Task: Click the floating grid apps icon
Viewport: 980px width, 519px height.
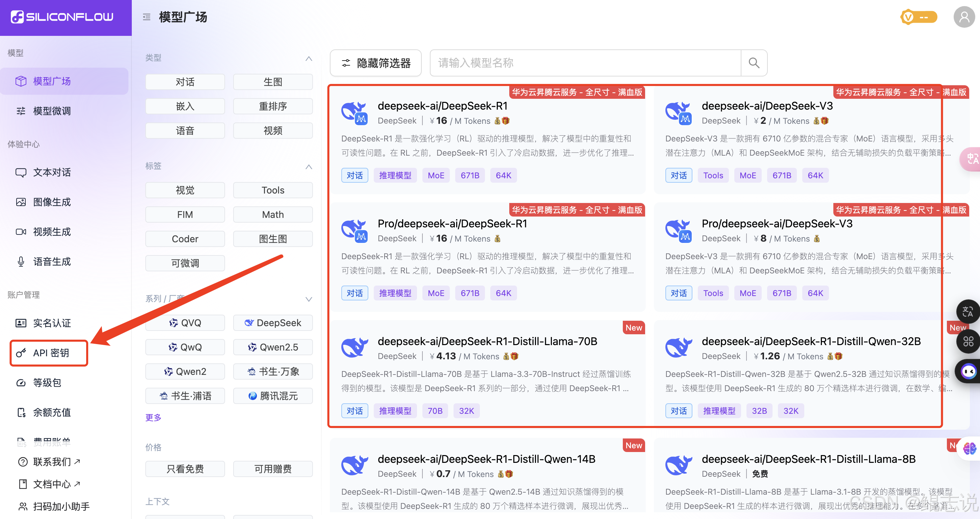Action: 968,342
